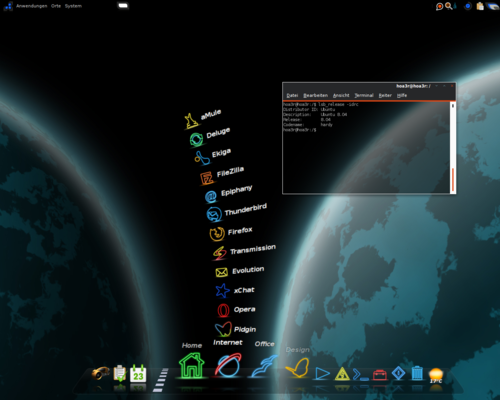
Task: Open the weather applet showing temperature
Action: [x=436, y=376]
